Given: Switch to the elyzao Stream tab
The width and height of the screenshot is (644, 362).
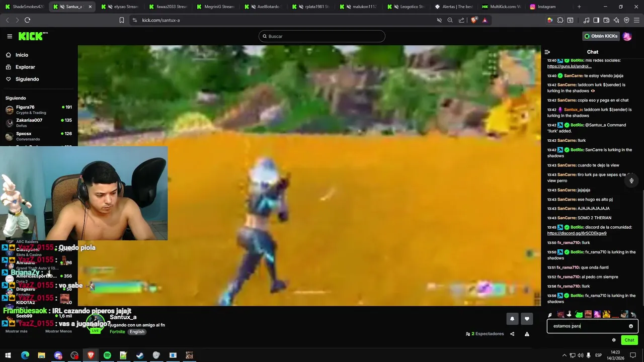Looking at the screenshot, I should coord(120,7).
